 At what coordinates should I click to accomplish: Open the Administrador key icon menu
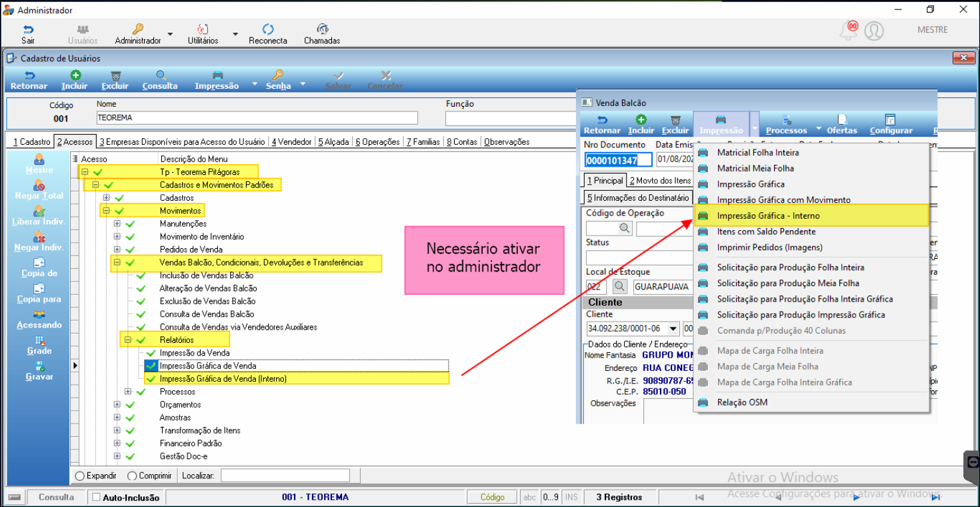137,29
